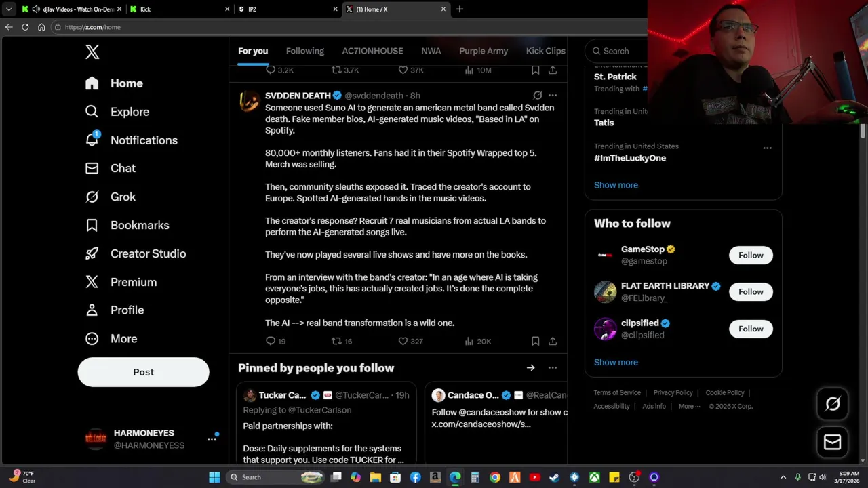868x488 pixels.
Task: Open more options for #ImTheLuckyOne trend
Action: click(767, 148)
